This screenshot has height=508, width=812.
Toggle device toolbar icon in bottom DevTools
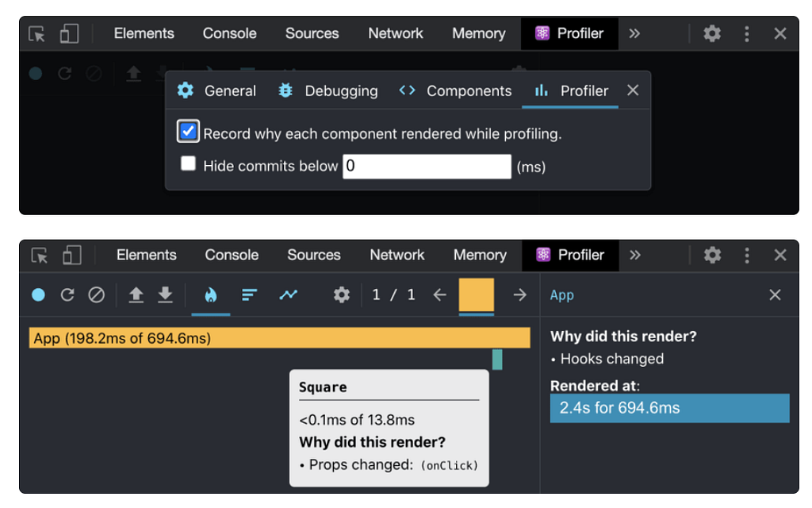click(x=71, y=255)
